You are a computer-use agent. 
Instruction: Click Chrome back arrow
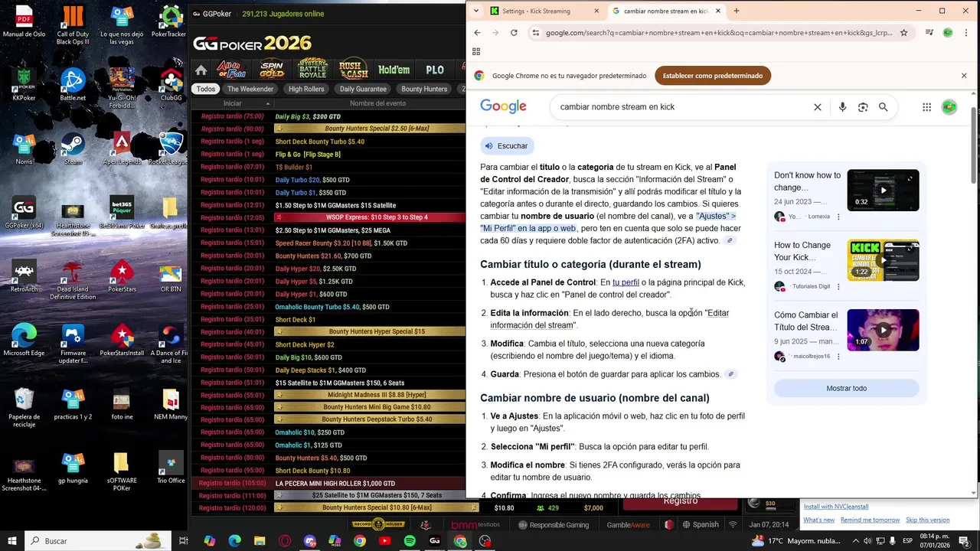pos(477,33)
